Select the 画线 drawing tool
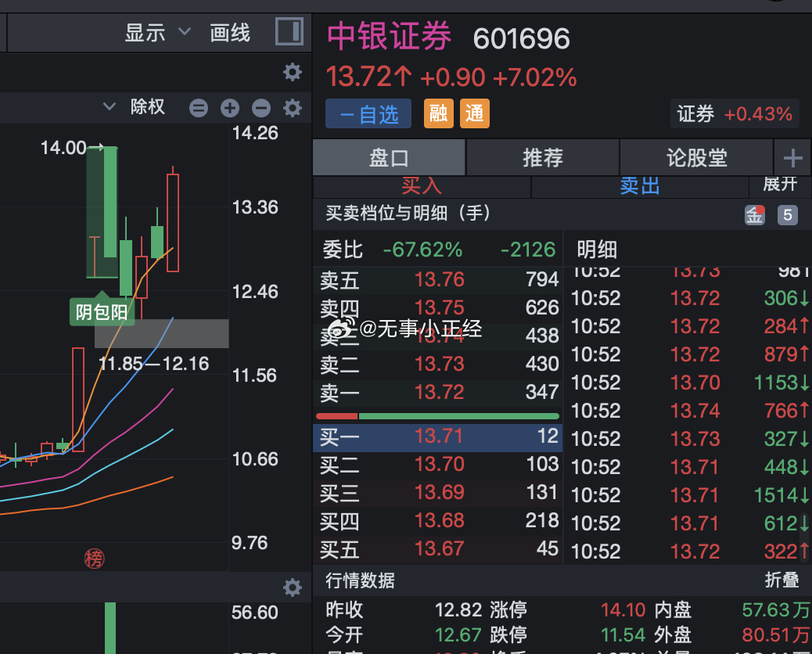812x654 pixels. [x=230, y=33]
